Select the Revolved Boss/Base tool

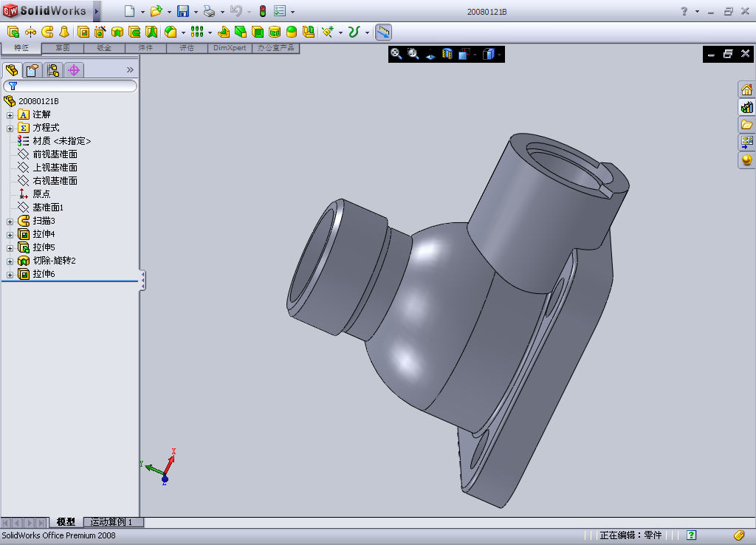pyautogui.click(x=30, y=32)
